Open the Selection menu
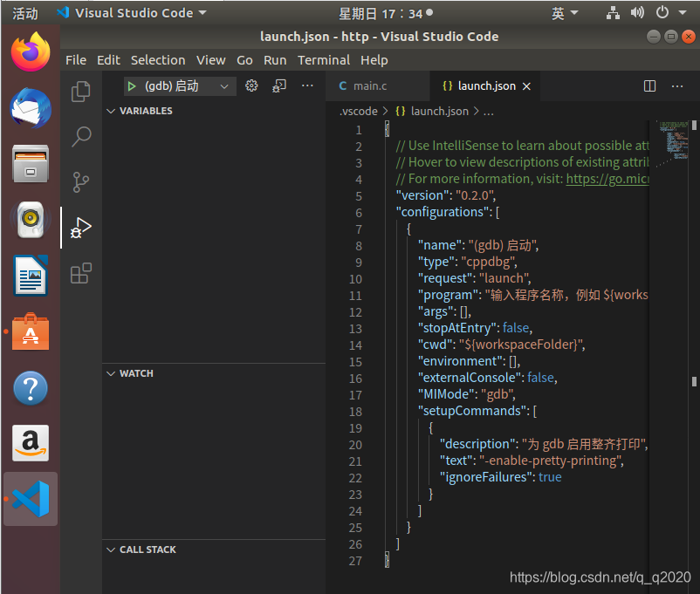 [158, 60]
